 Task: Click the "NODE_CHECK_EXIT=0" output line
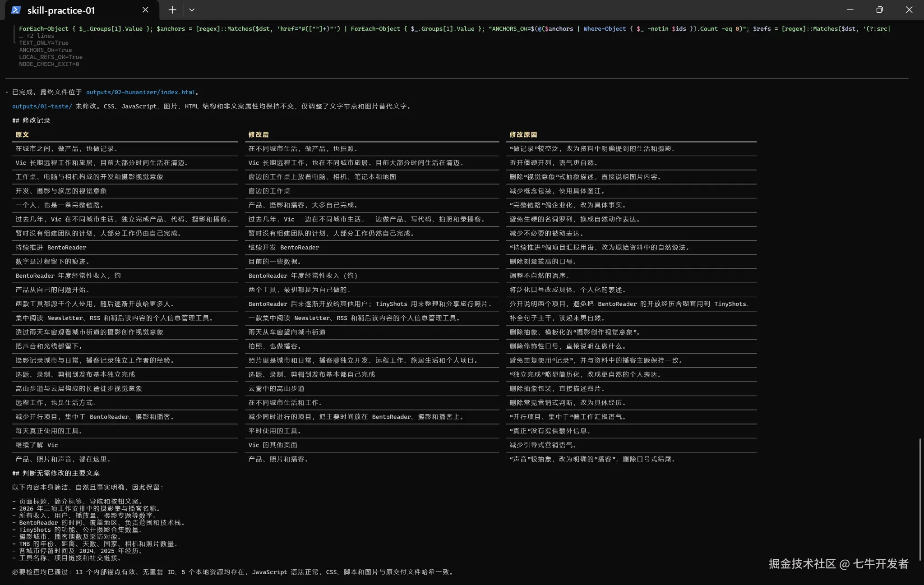pyautogui.click(x=49, y=64)
